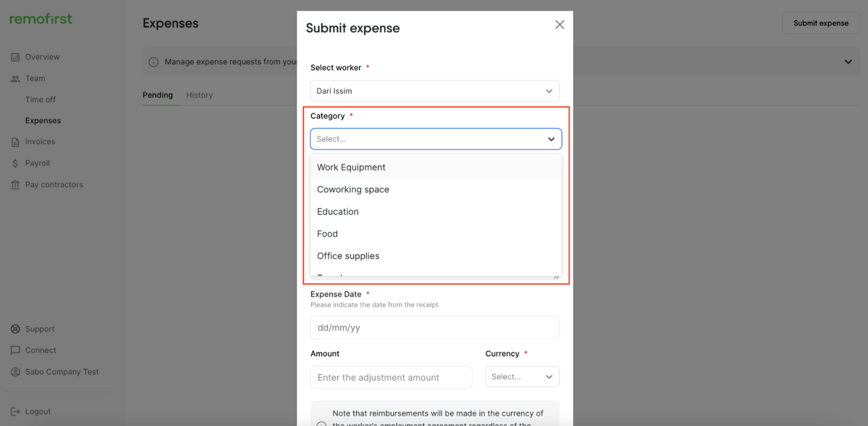This screenshot has width=868, height=426.
Task: Pick Education from the category list
Action: point(338,212)
